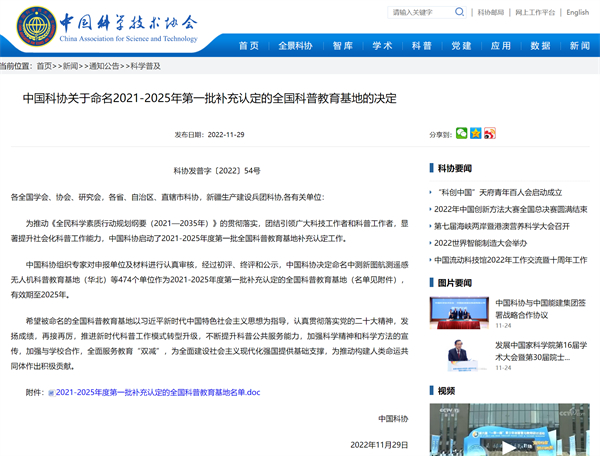Open the 数据 navigation item

point(540,46)
